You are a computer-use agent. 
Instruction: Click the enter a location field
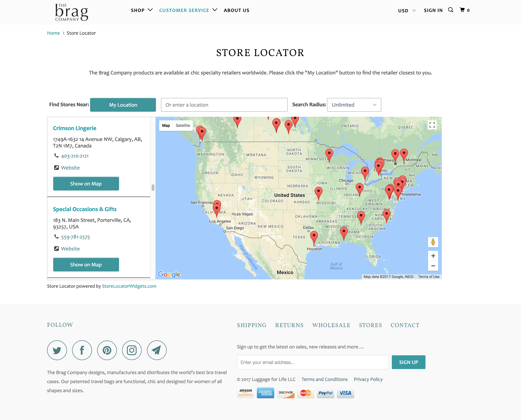(224, 105)
